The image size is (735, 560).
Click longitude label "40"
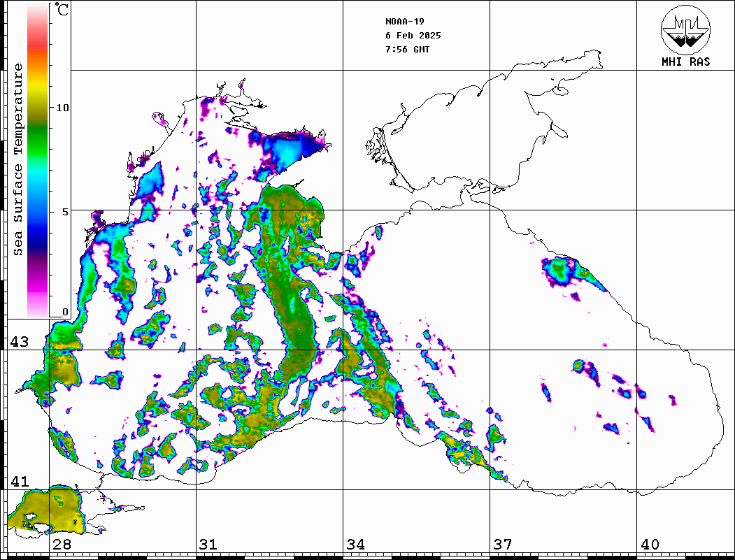point(650,545)
